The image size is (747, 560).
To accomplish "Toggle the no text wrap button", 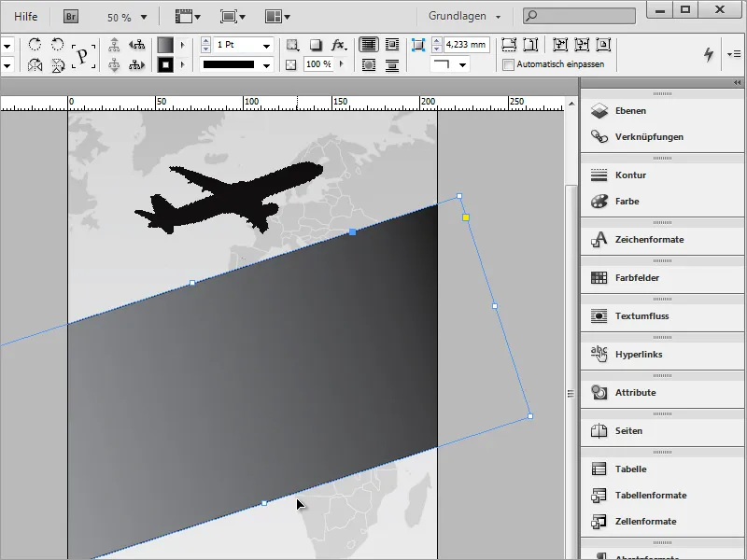I will [x=368, y=45].
